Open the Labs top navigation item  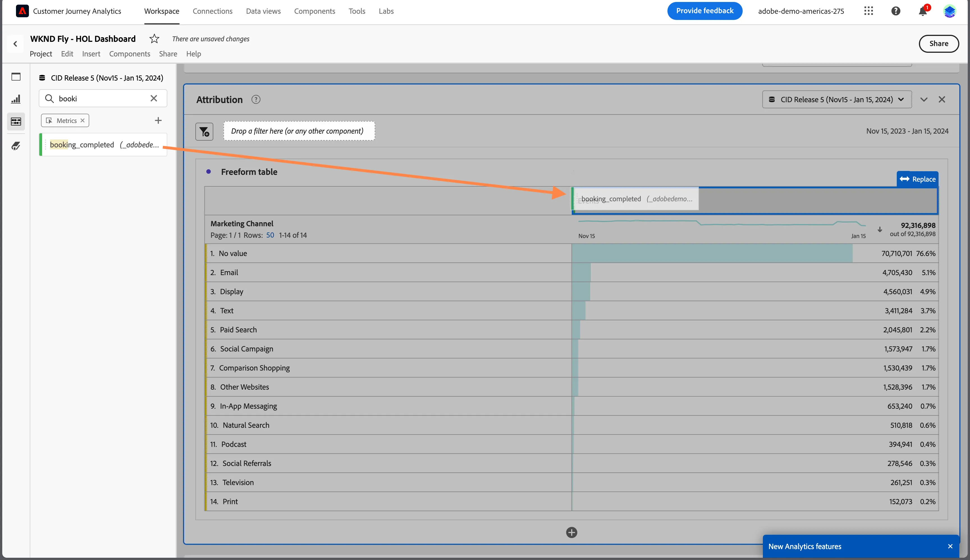[x=386, y=11]
